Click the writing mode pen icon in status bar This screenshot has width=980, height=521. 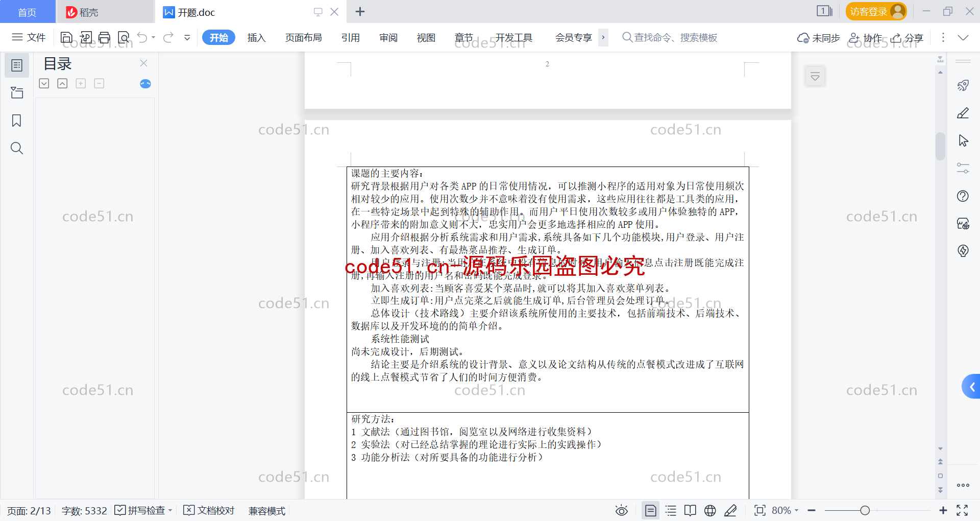(x=730, y=510)
